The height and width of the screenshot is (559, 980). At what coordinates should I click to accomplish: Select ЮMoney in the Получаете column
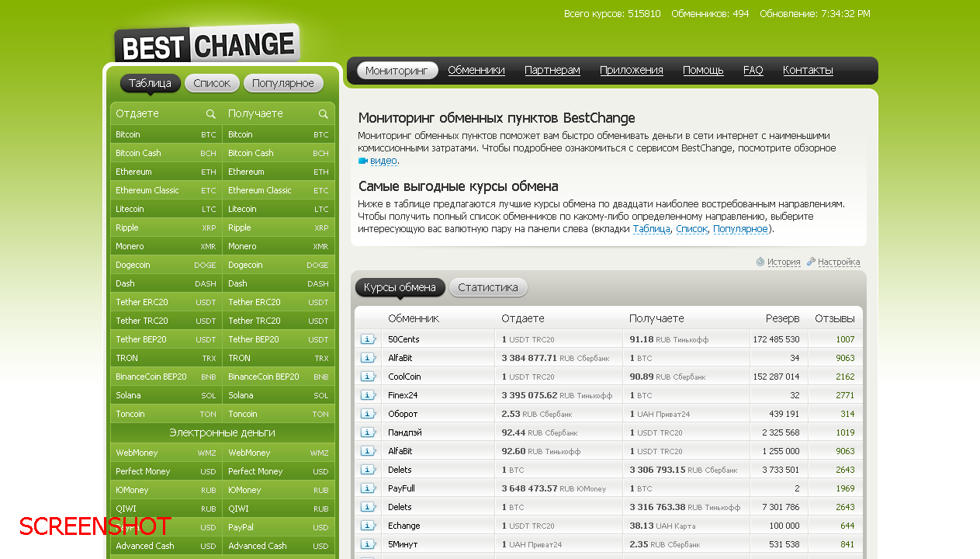point(279,490)
